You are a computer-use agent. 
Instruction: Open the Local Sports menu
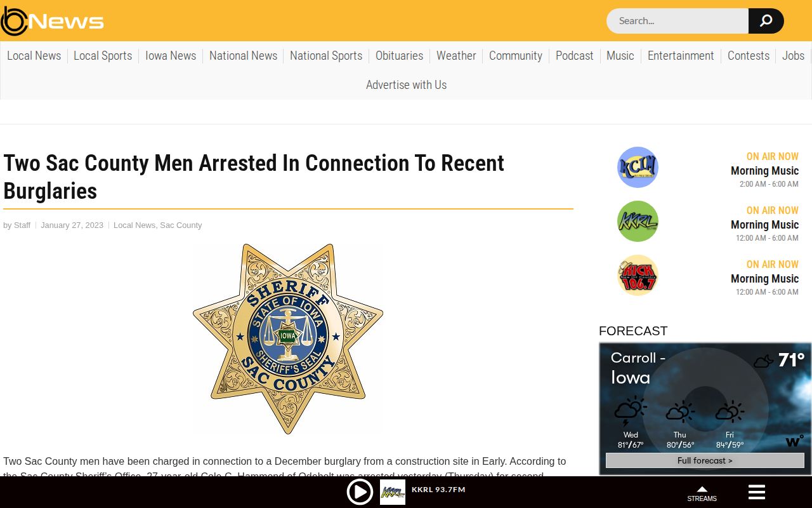[x=103, y=56]
